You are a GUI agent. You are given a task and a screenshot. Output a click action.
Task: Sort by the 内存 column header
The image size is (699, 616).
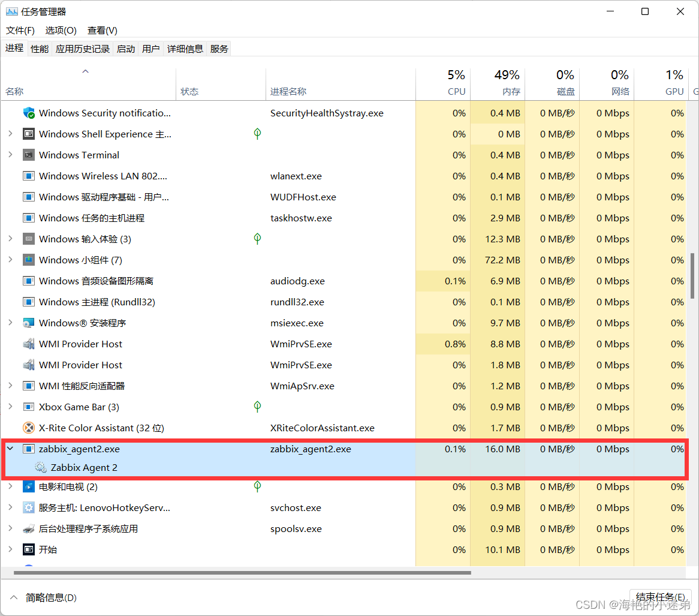498,83
